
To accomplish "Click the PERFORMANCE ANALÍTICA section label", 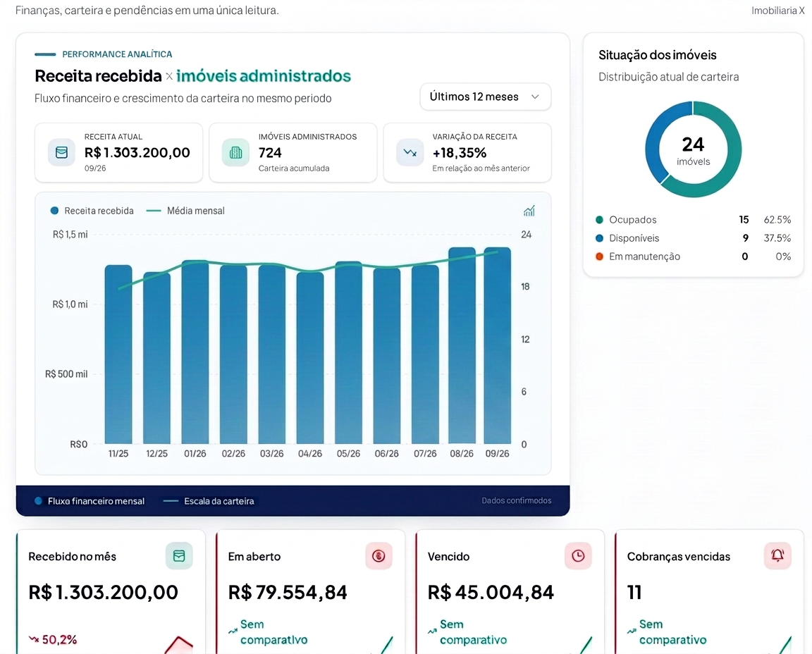I will [117, 54].
